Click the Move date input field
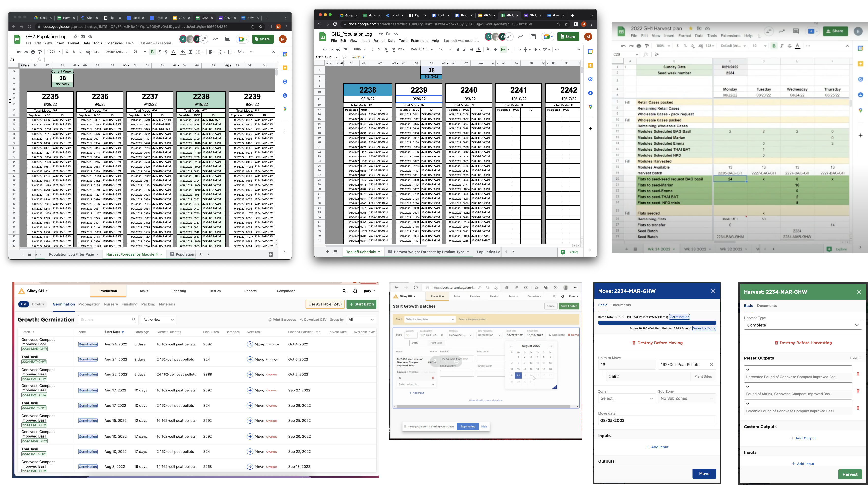Viewport: 868px width, 485px height. (x=657, y=421)
